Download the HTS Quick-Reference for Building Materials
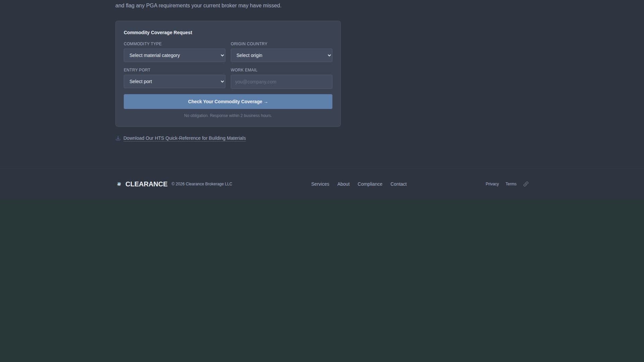This screenshot has height=362, width=644. tap(184, 138)
